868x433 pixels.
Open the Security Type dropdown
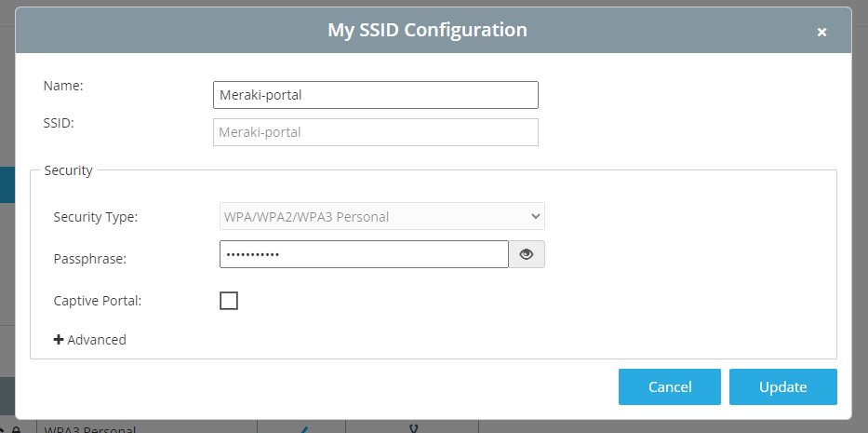point(382,216)
